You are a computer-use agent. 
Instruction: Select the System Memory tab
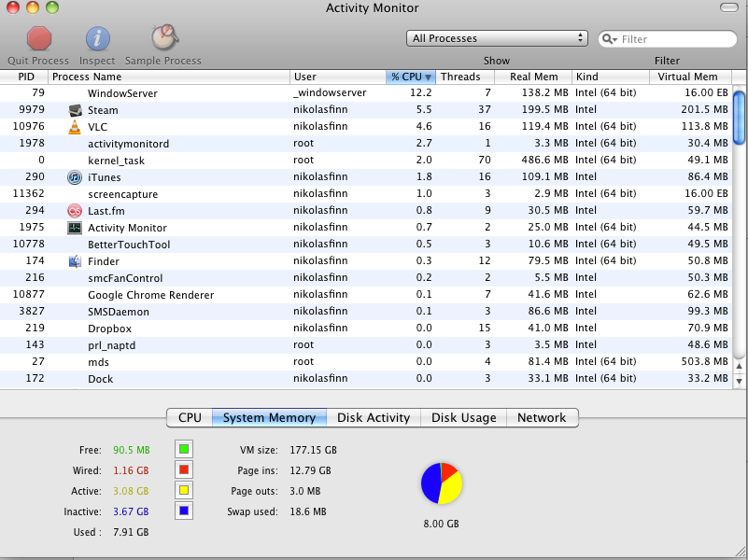pos(269,417)
